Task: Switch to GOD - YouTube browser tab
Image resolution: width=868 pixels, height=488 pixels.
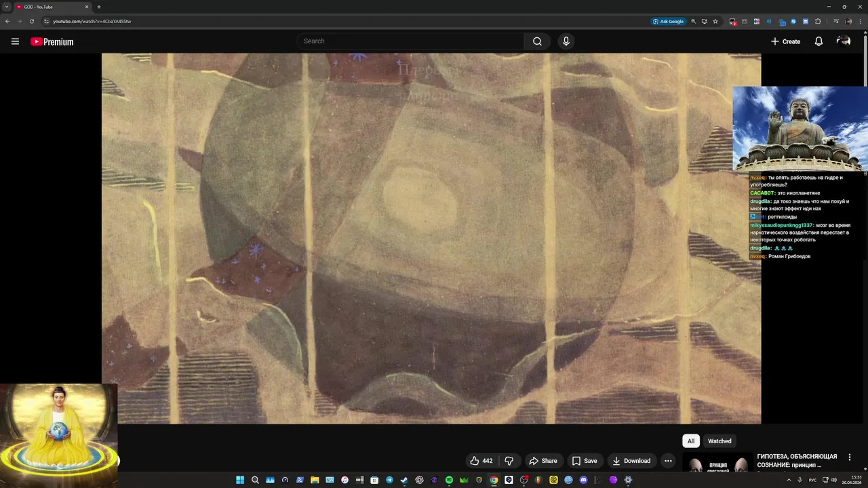Action: tap(52, 7)
